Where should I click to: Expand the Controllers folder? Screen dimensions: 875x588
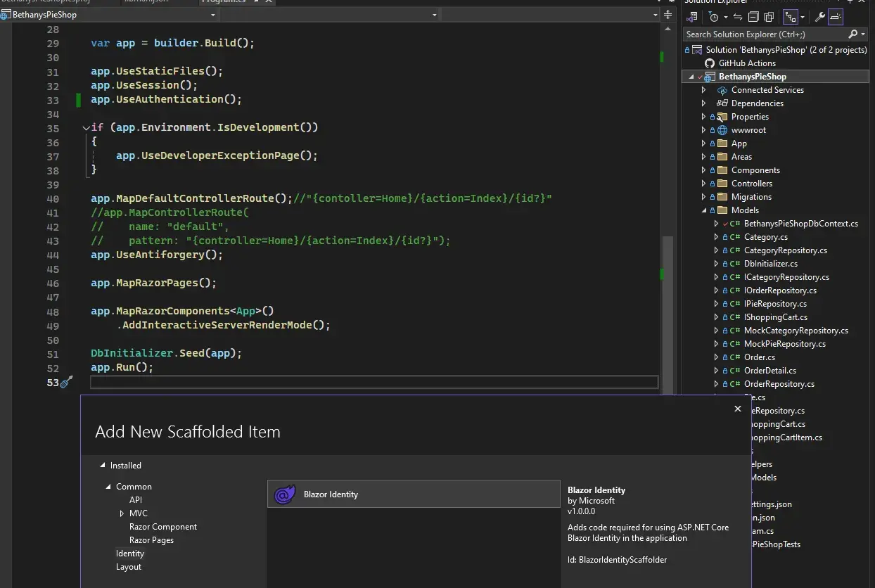point(703,184)
